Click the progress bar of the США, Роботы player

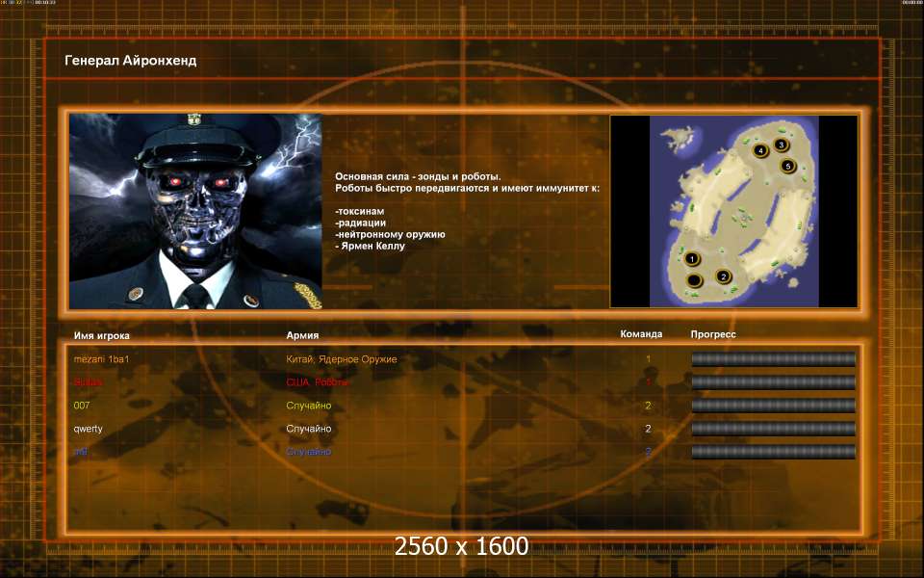[x=773, y=382]
